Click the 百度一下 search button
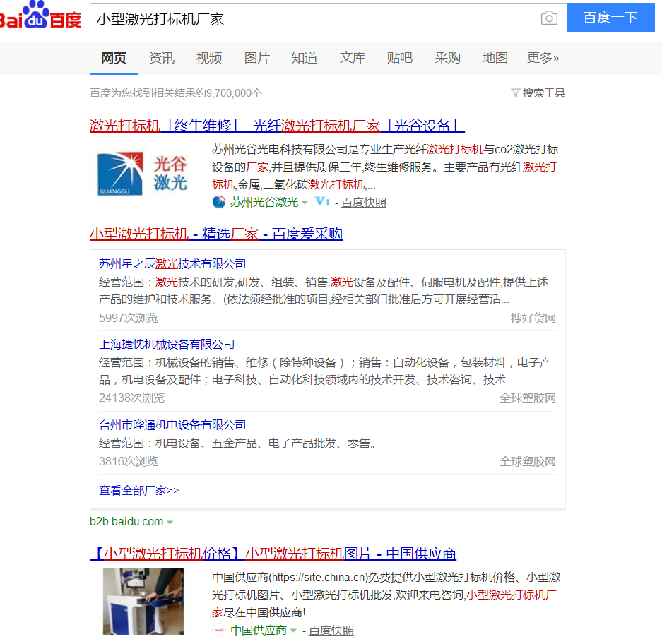 610,18
